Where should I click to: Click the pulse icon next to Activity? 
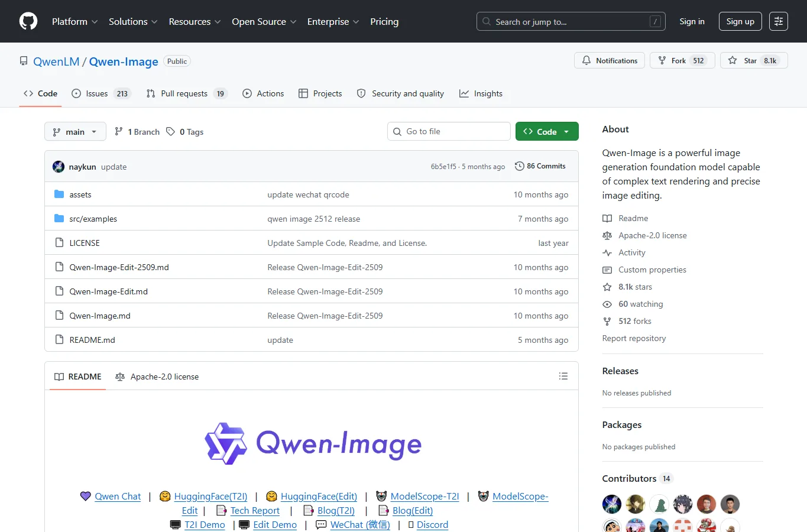607,252
